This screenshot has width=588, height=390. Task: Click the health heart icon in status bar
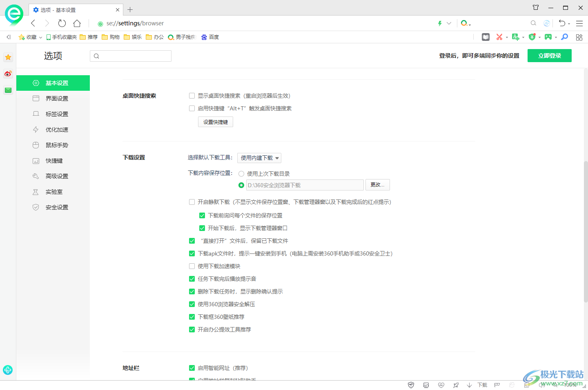tap(441, 385)
